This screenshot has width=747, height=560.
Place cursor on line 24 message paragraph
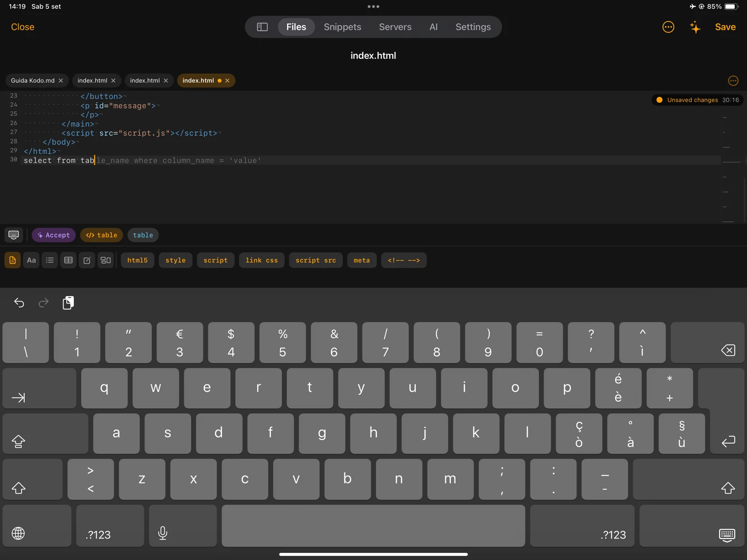click(x=118, y=106)
